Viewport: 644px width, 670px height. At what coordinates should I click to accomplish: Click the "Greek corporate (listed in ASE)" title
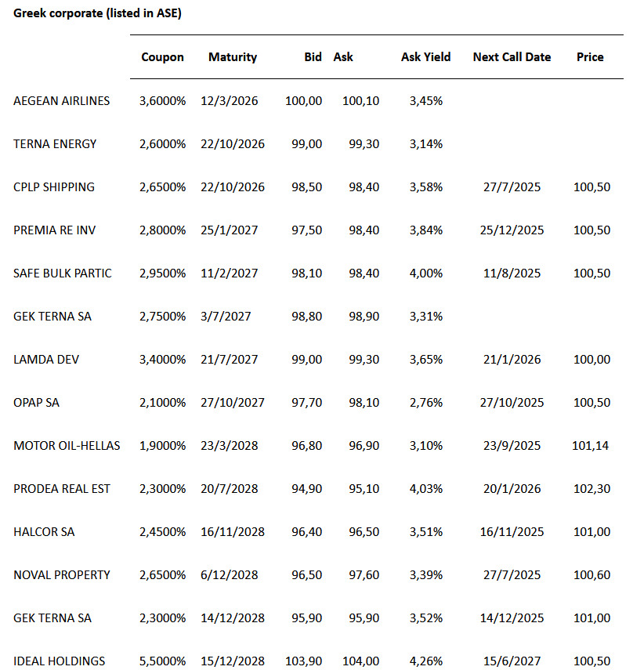[x=97, y=14]
